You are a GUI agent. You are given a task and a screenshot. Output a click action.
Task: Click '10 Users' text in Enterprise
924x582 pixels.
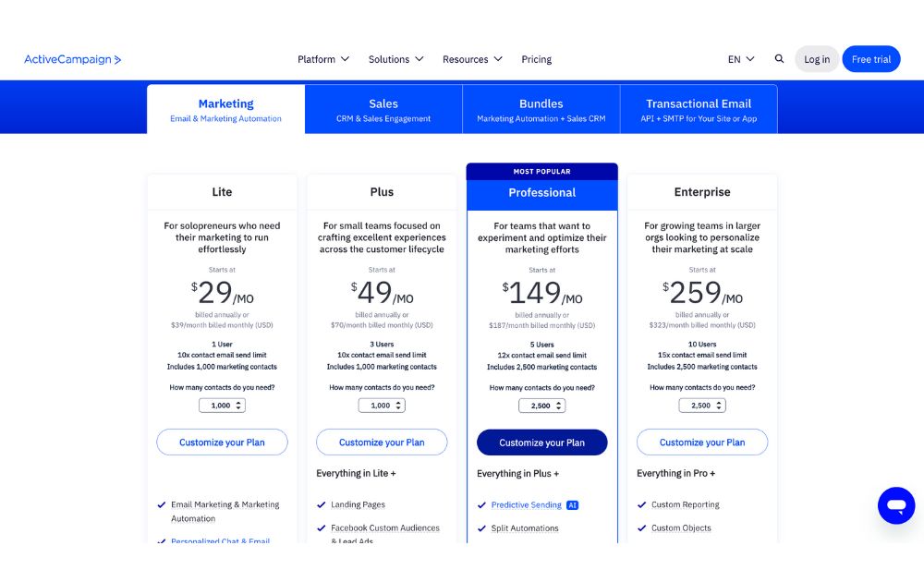702,344
